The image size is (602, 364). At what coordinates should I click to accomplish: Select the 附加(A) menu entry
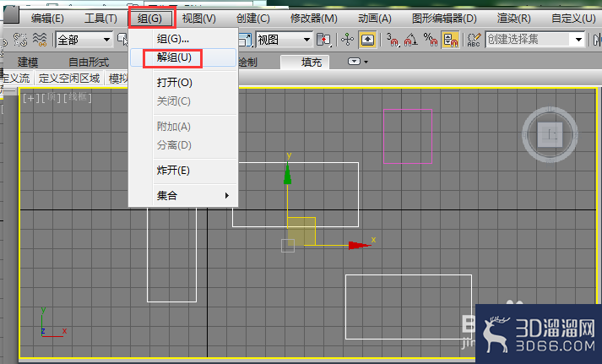point(182,127)
